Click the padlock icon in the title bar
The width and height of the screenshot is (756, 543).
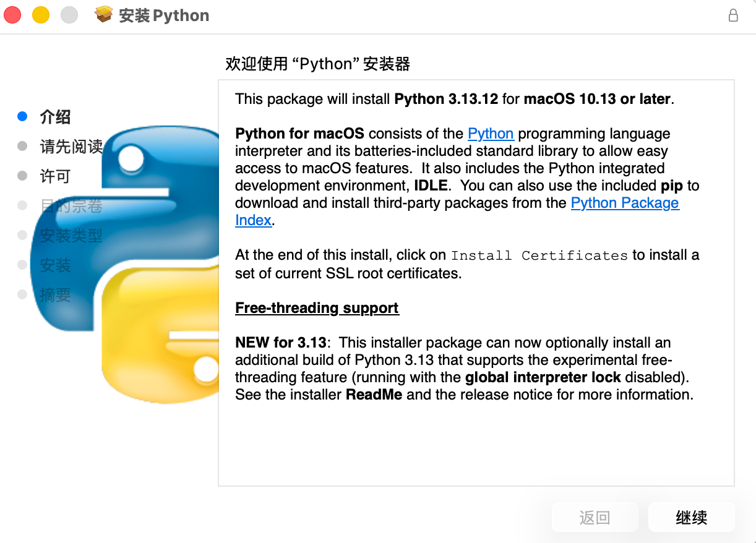click(733, 15)
